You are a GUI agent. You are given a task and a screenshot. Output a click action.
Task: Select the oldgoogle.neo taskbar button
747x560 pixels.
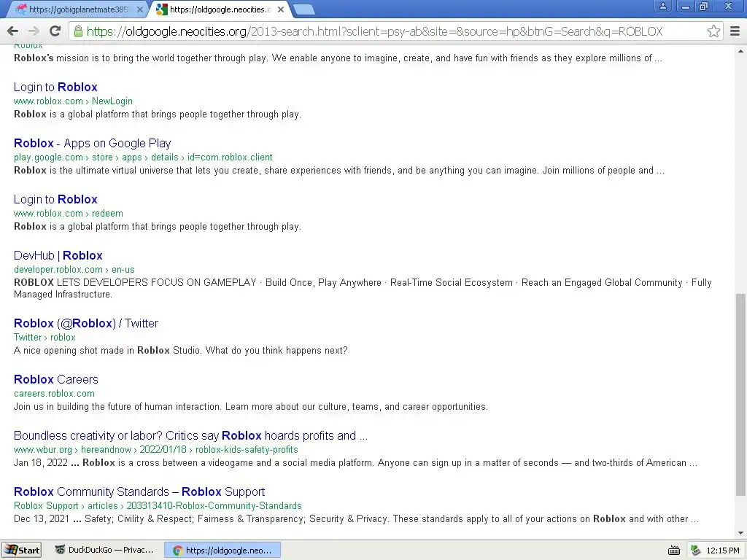pyautogui.click(x=222, y=550)
